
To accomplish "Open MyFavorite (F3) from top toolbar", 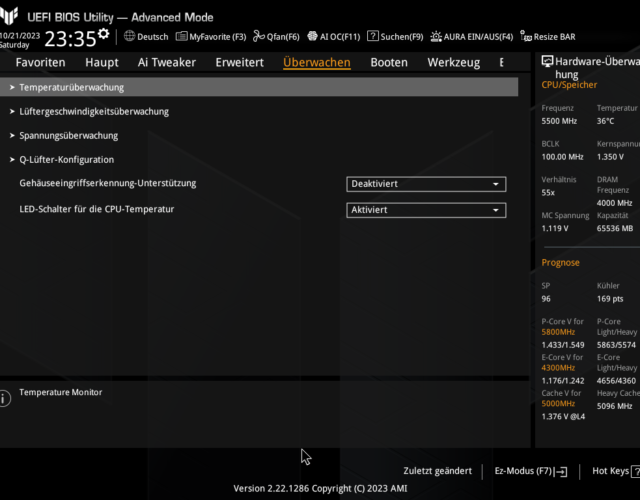I will 181,37.
